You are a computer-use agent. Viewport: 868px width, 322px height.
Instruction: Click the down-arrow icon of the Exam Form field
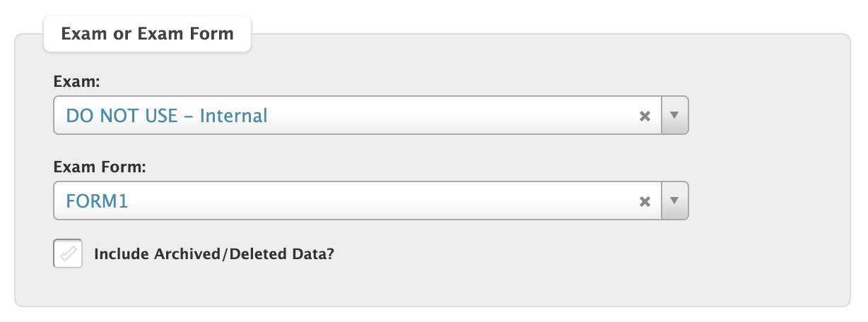674,201
